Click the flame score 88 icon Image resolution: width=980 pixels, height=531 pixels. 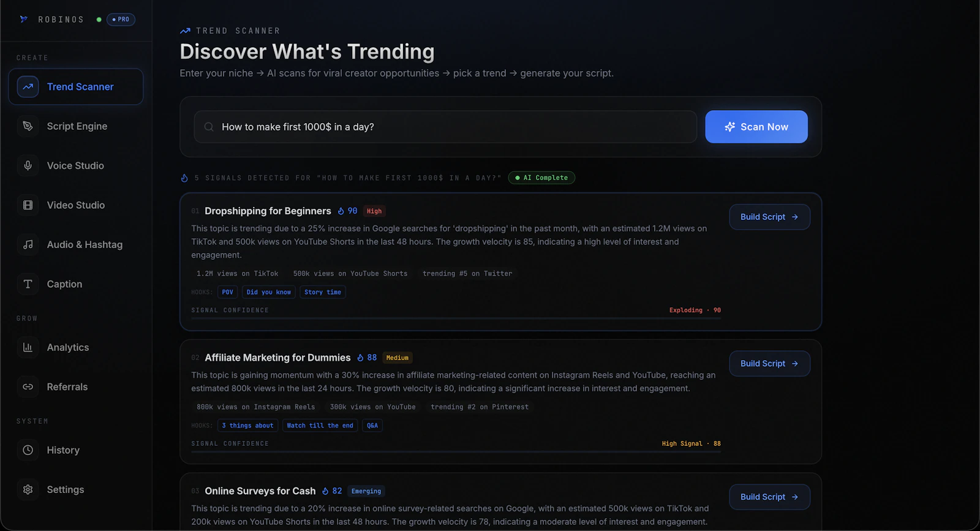point(361,358)
